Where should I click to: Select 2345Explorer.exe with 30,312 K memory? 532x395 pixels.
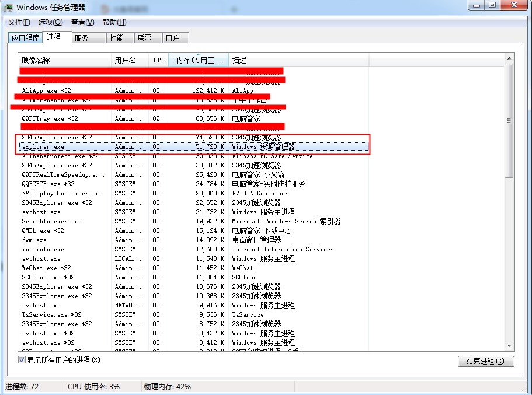pyautogui.click(x=193, y=166)
